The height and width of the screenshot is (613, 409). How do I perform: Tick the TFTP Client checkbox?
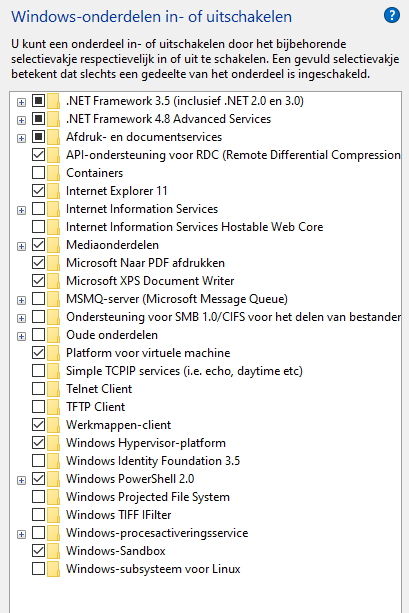tap(38, 406)
